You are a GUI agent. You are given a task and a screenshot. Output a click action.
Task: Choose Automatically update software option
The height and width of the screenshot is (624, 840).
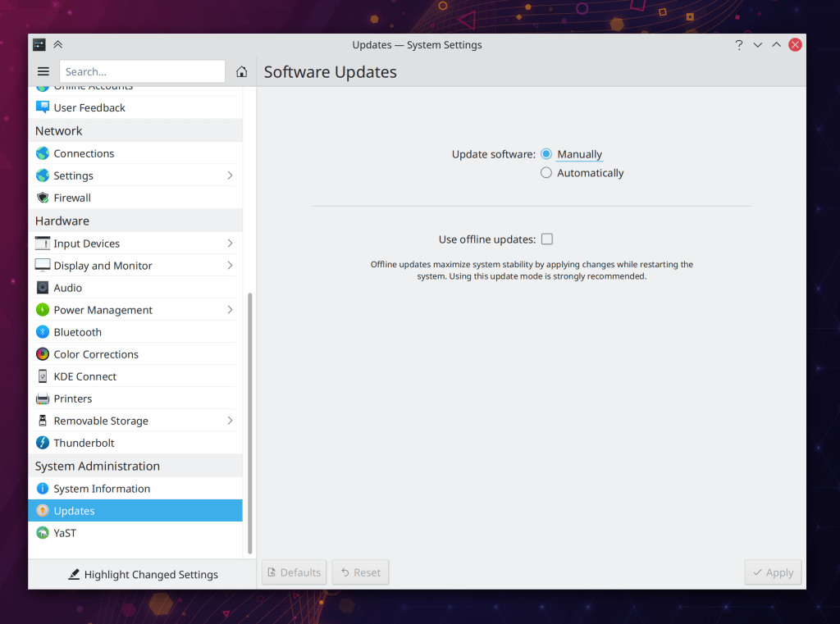coord(546,173)
